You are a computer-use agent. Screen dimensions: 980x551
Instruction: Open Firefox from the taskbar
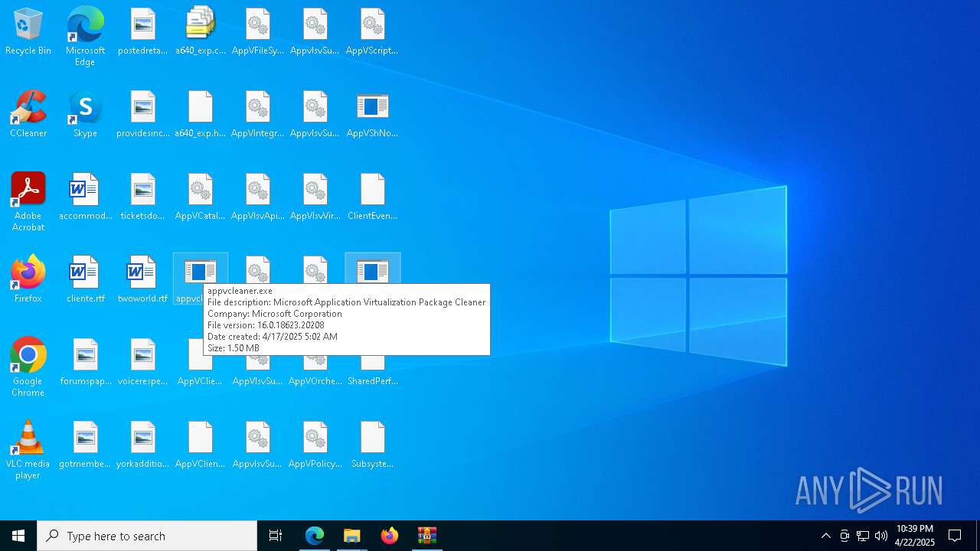tap(389, 536)
